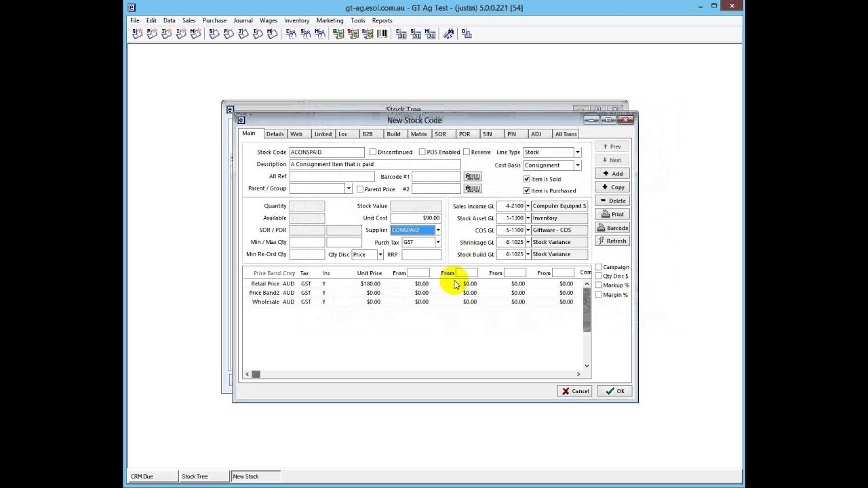Screen dimensions: 868x488
Task: Open the Purch Tax dropdown
Action: pos(438,242)
